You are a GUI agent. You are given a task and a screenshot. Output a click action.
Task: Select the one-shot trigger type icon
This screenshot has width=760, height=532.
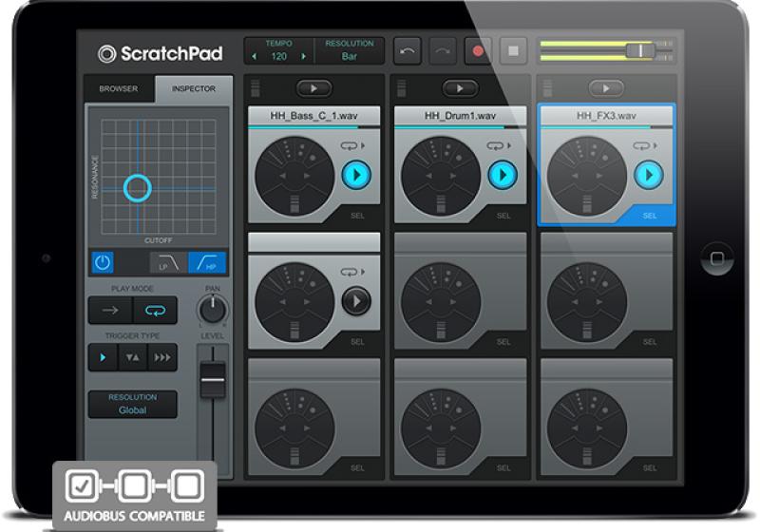[103, 358]
